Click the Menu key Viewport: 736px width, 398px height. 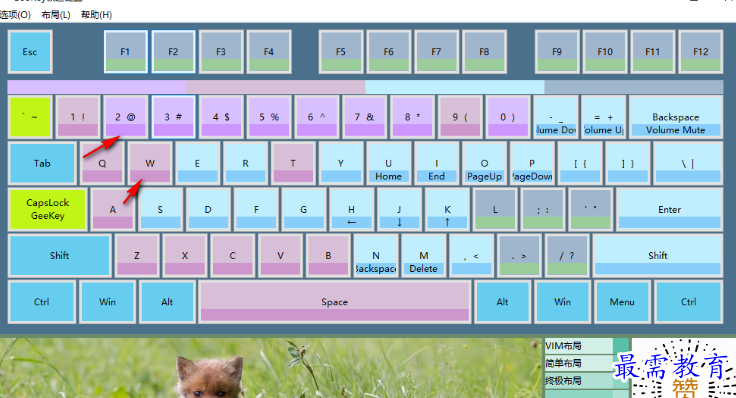coord(622,302)
